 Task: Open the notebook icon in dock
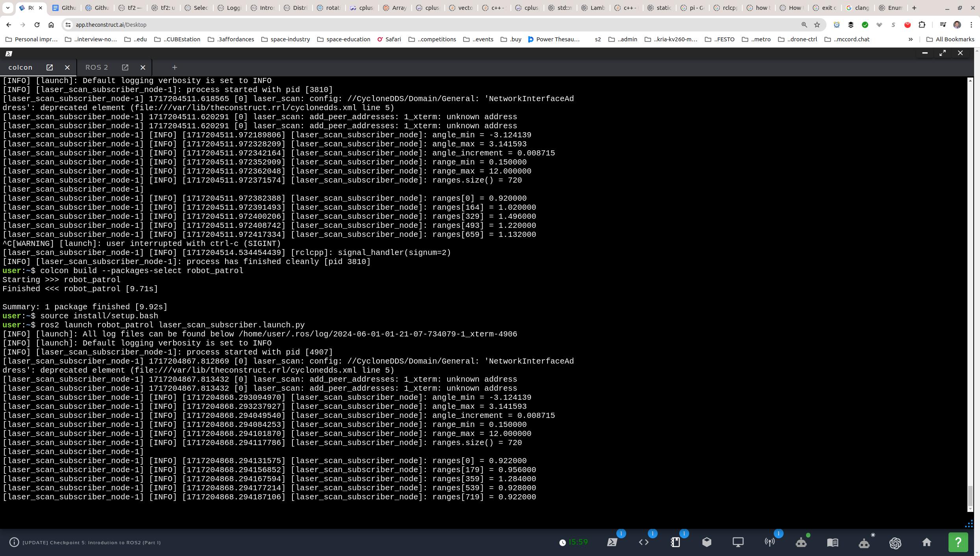(x=675, y=542)
